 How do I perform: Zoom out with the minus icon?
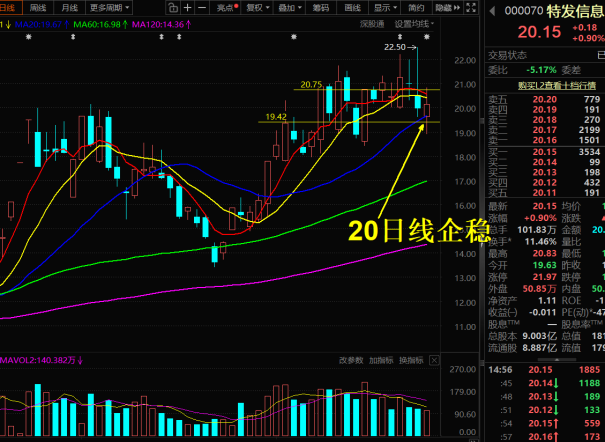(x=202, y=7)
